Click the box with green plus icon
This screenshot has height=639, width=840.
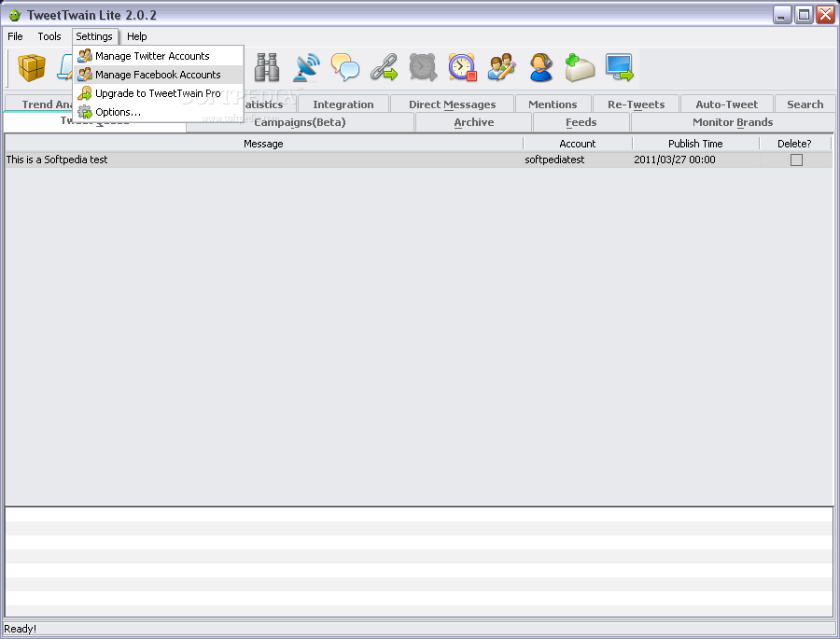(x=581, y=67)
